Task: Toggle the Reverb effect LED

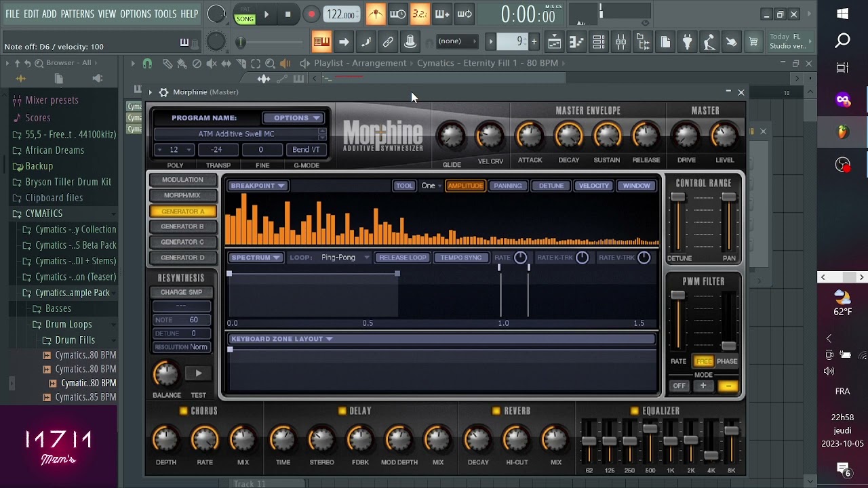Action: pyautogui.click(x=496, y=411)
